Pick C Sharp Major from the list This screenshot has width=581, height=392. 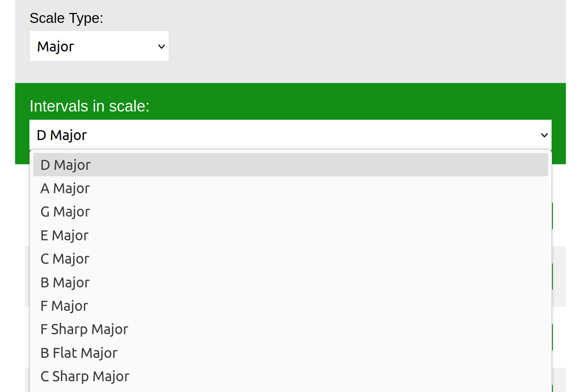click(85, 376)
